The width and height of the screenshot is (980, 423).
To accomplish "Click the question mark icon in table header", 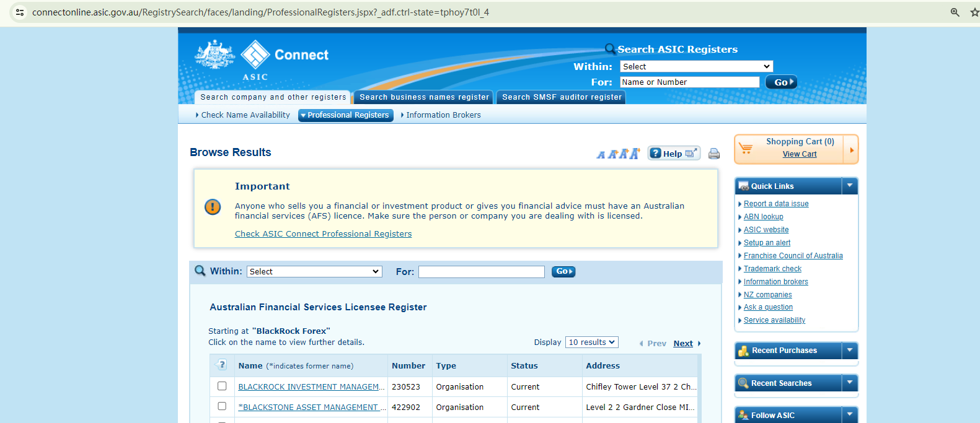I will click(222, 365).
